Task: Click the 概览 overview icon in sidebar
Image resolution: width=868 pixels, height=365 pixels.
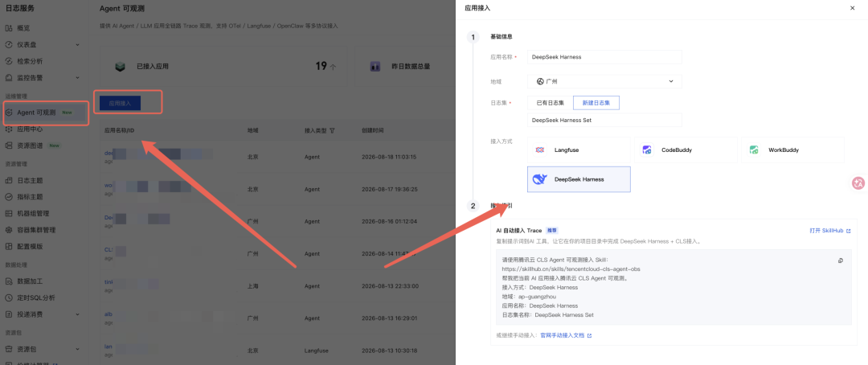Action: pos(9,27)
